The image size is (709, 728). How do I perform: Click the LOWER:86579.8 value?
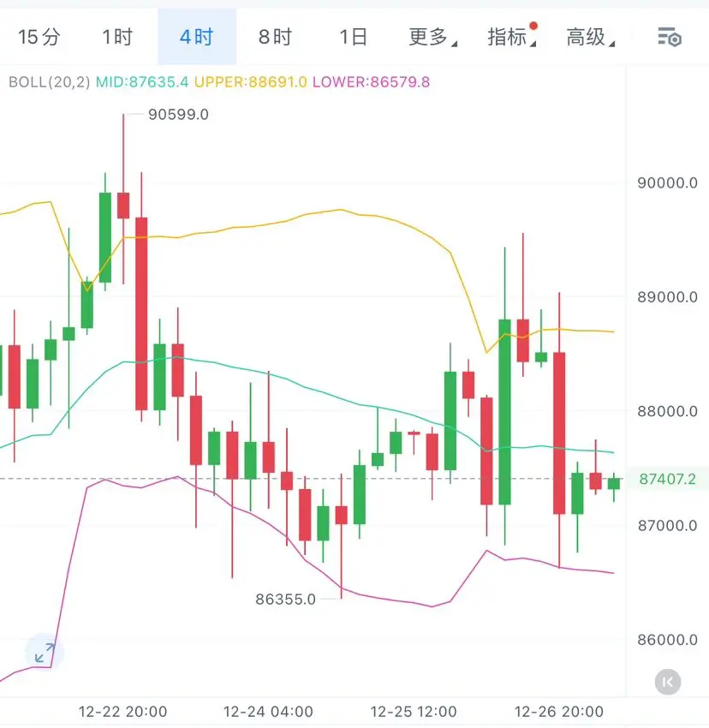(x=371, y=82)
